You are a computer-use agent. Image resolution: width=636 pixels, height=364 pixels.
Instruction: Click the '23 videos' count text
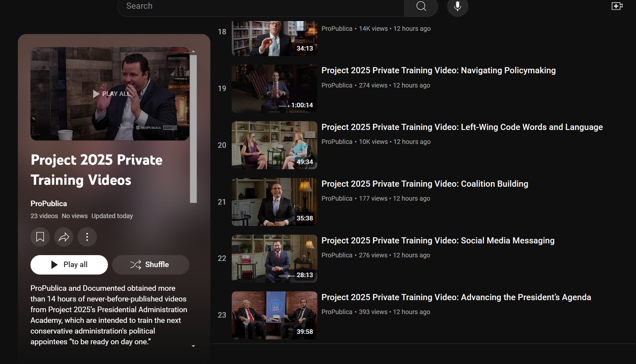point(44,216)
